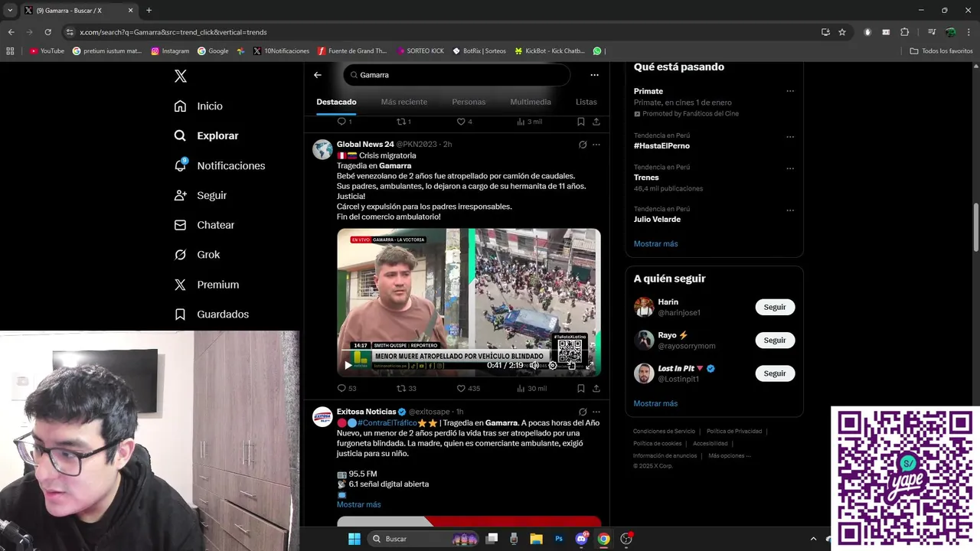The width and height of the screenshot is (980, 551).
Task: Open Grok in the sidebar
Action: pyautogui.click(x=197, y=255)
